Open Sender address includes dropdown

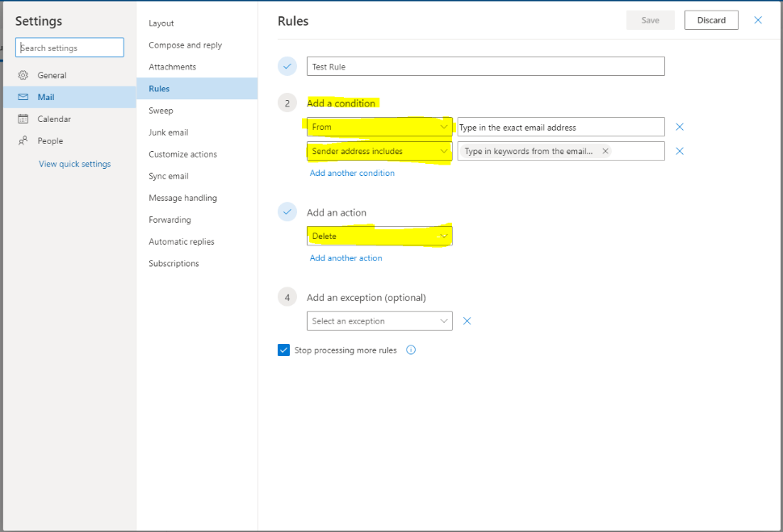click(x=379, y=151)
